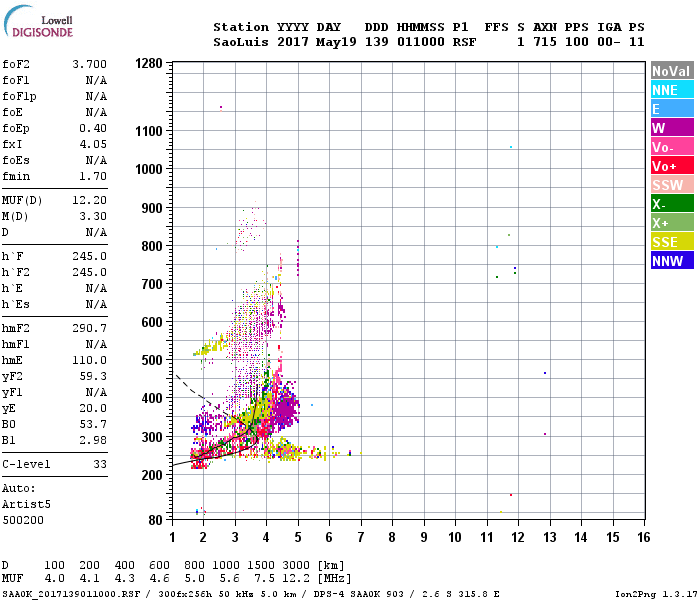Image resolution: width=700 pixels, height=600 pixels.
Task: Click the C-level value 33
Action: click(x=100, y=464)
